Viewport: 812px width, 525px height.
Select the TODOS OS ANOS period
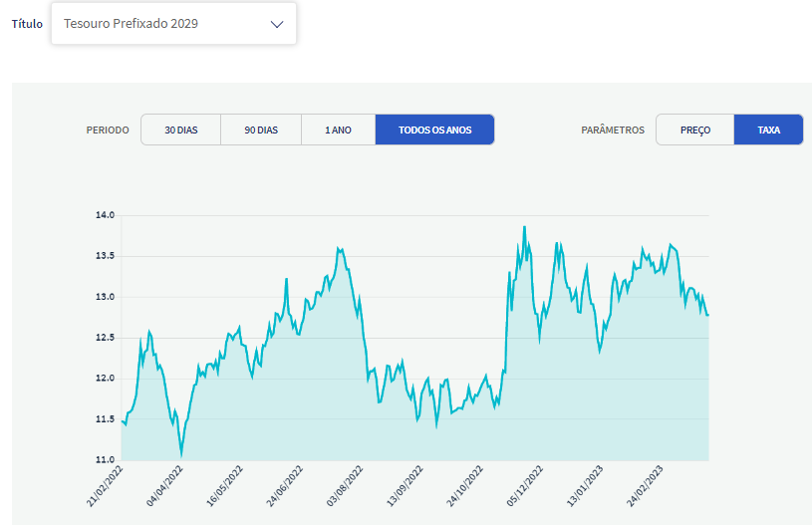tap(435, 130)
